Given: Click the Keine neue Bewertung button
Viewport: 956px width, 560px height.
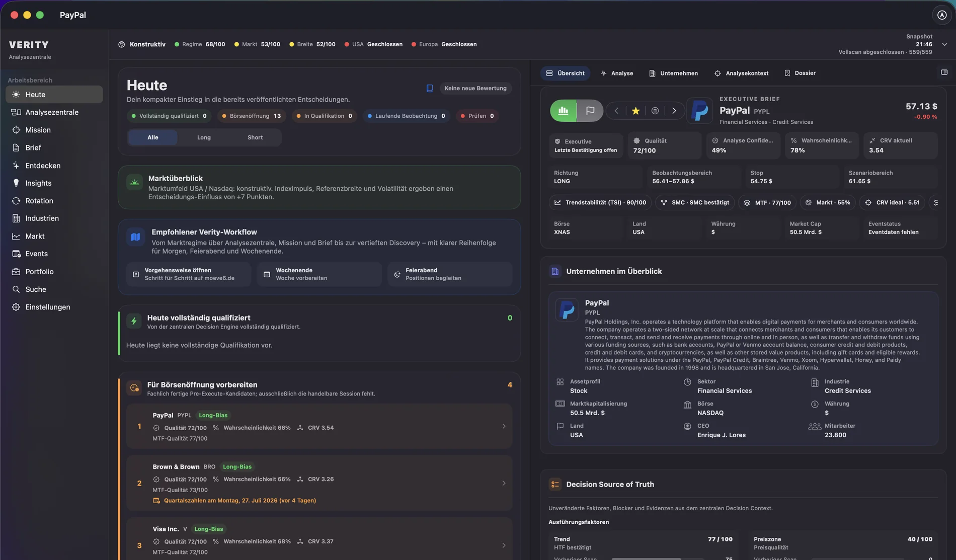Looking at the screenshot, I should pos(475,88).
